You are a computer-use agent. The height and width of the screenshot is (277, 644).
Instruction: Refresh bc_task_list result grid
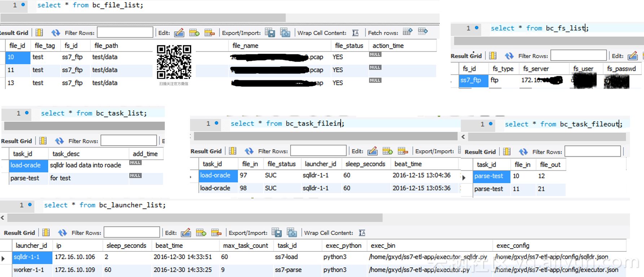click(59, 141)
